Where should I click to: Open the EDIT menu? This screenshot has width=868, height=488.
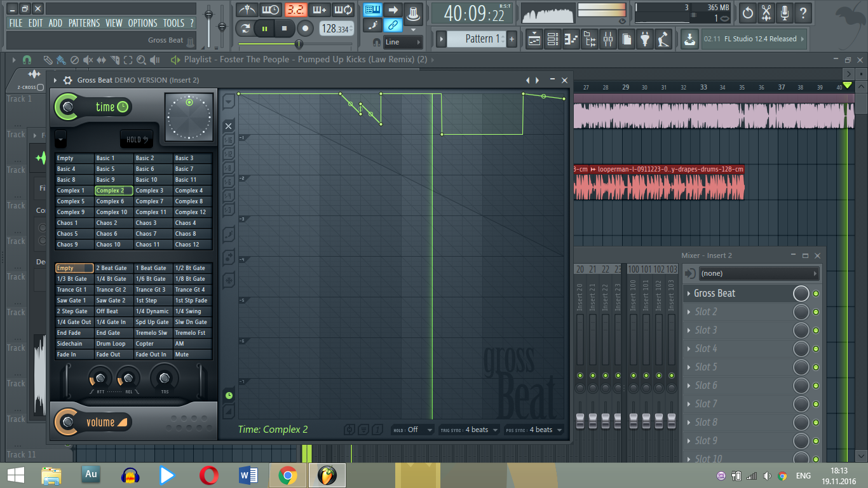(x=36, y=24)
